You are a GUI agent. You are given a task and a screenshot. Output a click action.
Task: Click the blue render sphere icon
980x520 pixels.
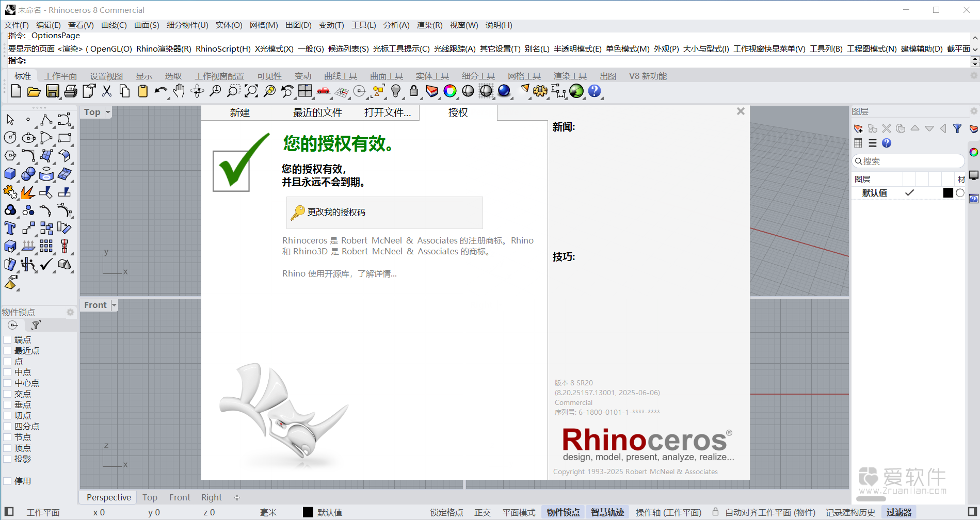(504, 91)
